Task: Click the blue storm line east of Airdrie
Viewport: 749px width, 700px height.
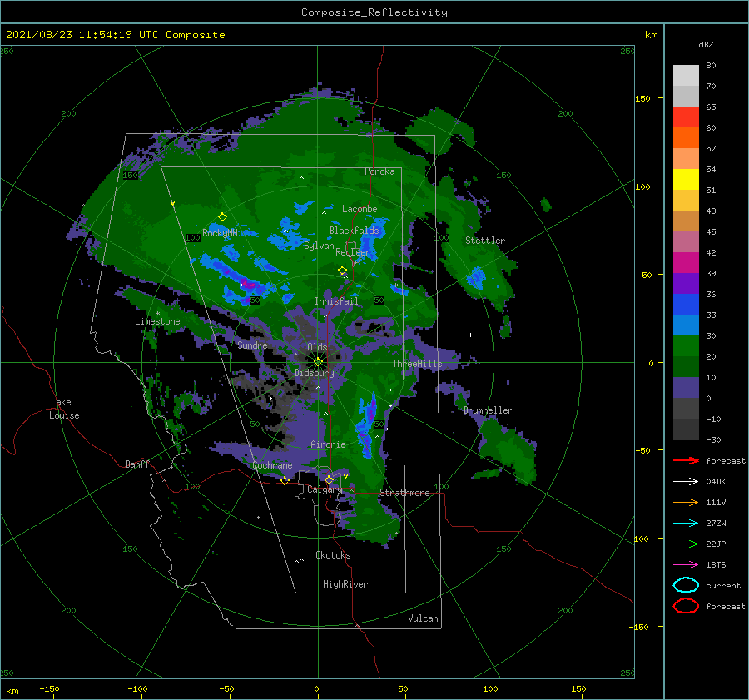Action: tap(366, 425)
